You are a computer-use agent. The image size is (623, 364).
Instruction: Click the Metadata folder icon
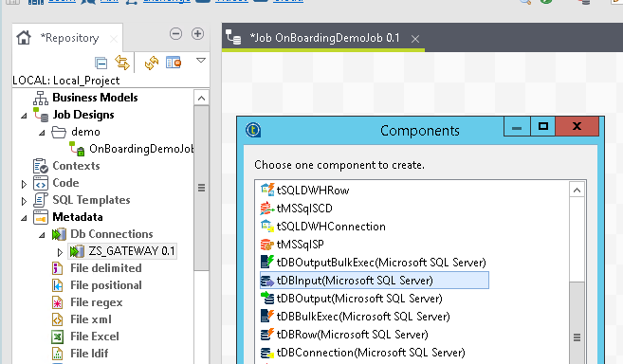41,217
